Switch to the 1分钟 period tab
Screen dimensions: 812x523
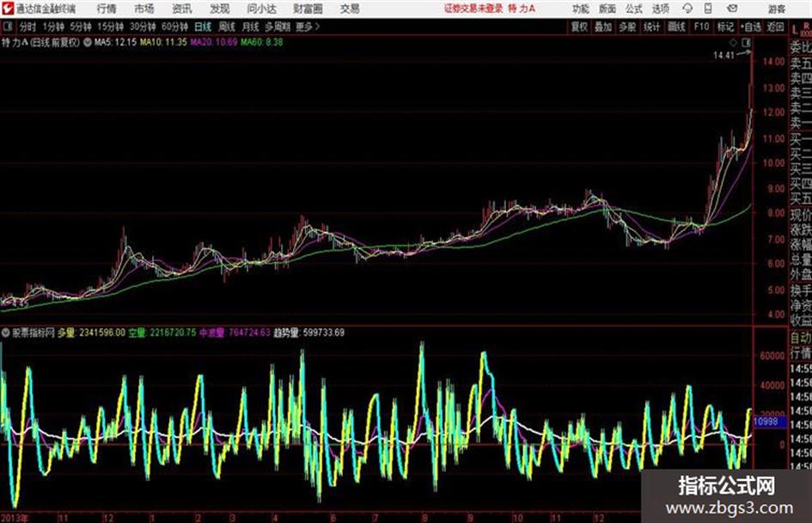coord(53,27)
